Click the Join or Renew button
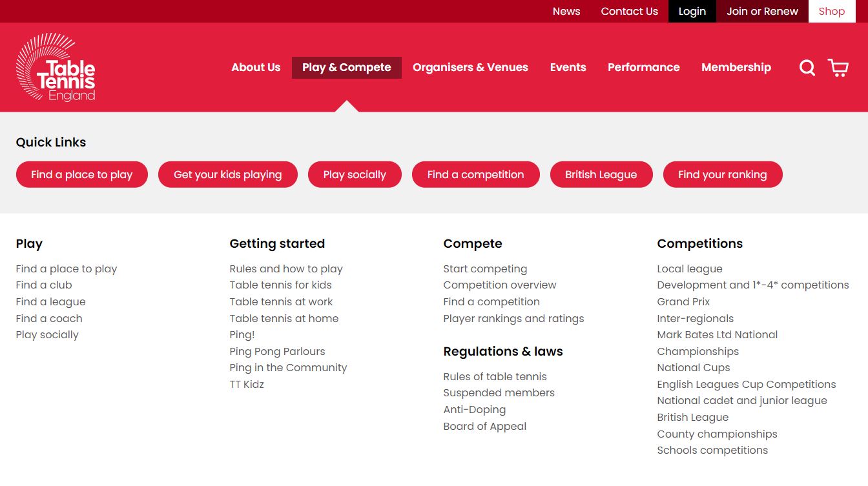 [762, 11]
